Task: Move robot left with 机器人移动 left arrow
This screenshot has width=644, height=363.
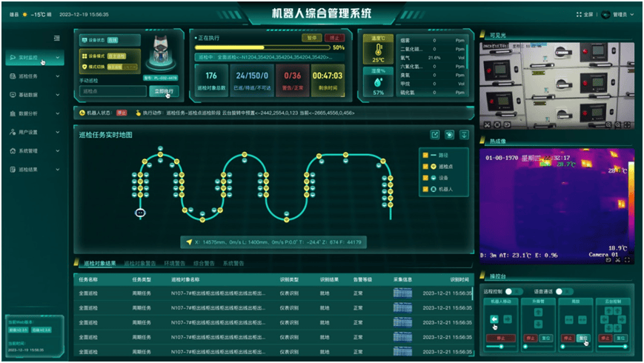Action: [494, 319]
